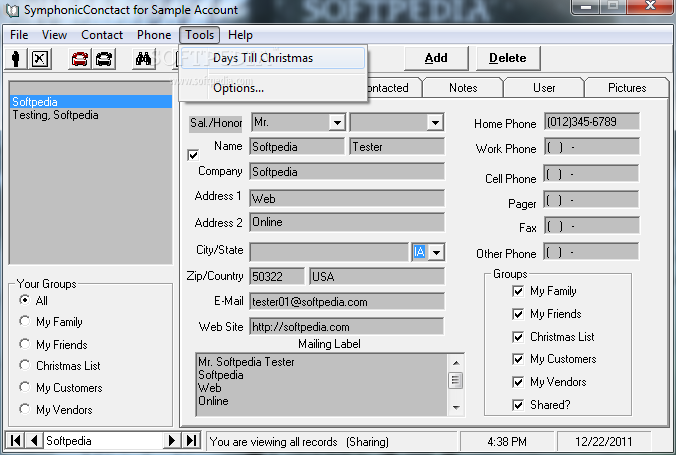Switch to the Notes tab
Image resolution: width=676 pixels, height=455 pixels.
463,88
